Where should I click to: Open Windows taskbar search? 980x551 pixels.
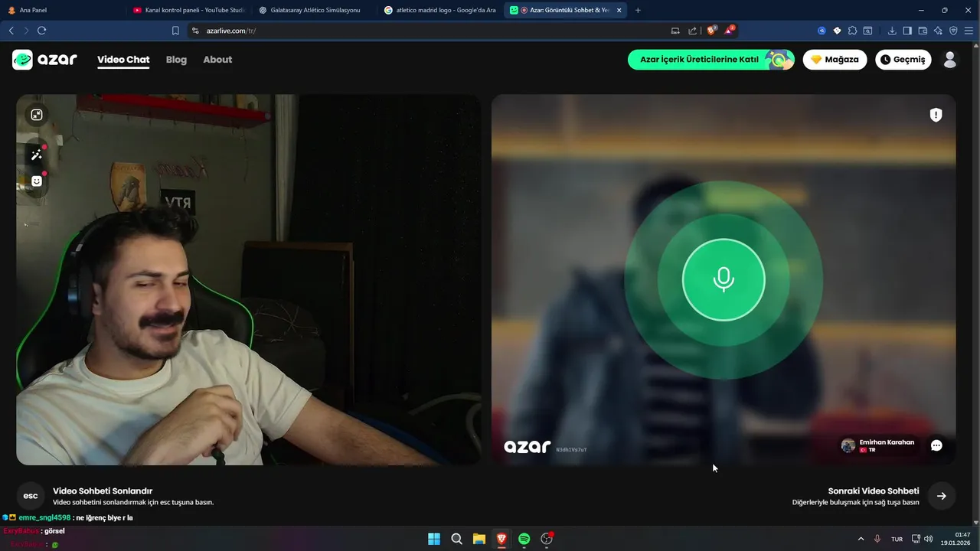pyautogui.click(x=456, y=539)
